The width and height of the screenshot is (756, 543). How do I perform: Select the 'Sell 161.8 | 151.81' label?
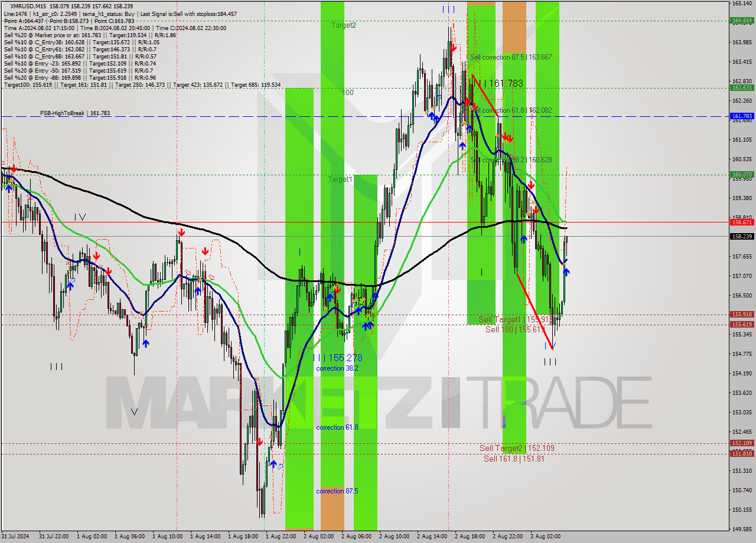(x=514, y=459)
